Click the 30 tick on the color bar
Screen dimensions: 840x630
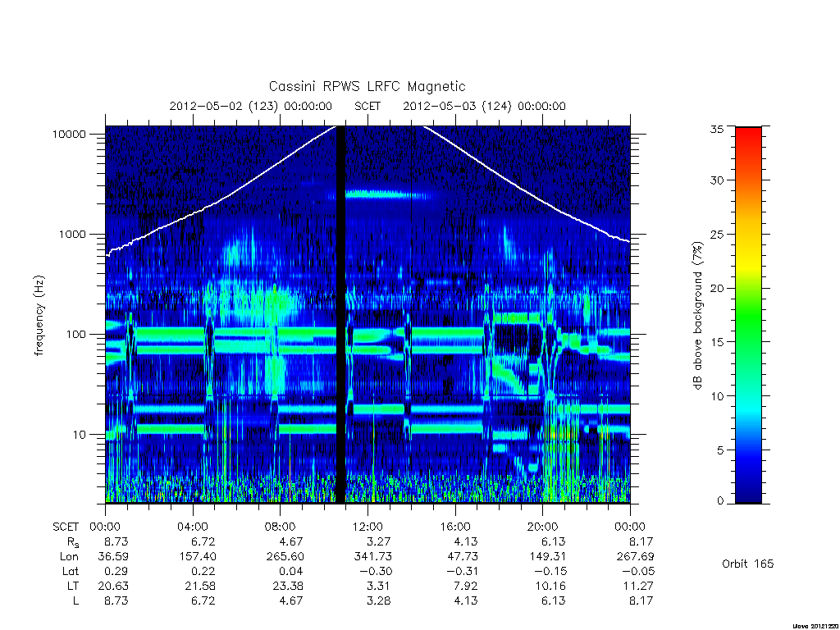pyautogui.click(x=716, y=180)
